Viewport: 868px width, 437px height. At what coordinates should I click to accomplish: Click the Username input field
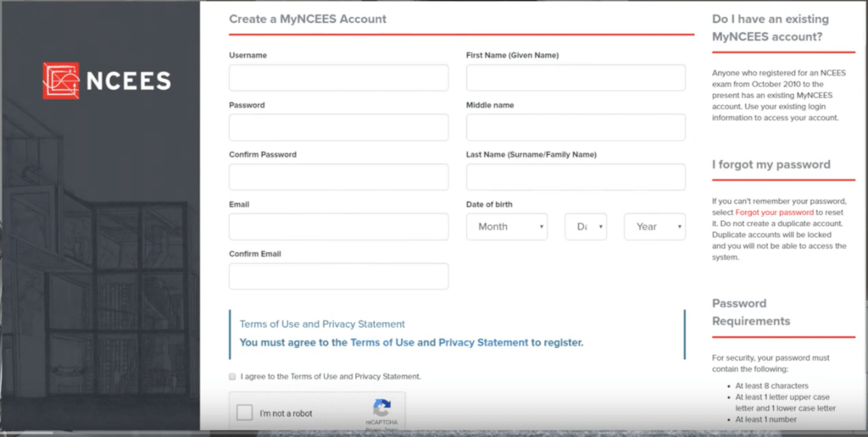click(x=338, y=77)
